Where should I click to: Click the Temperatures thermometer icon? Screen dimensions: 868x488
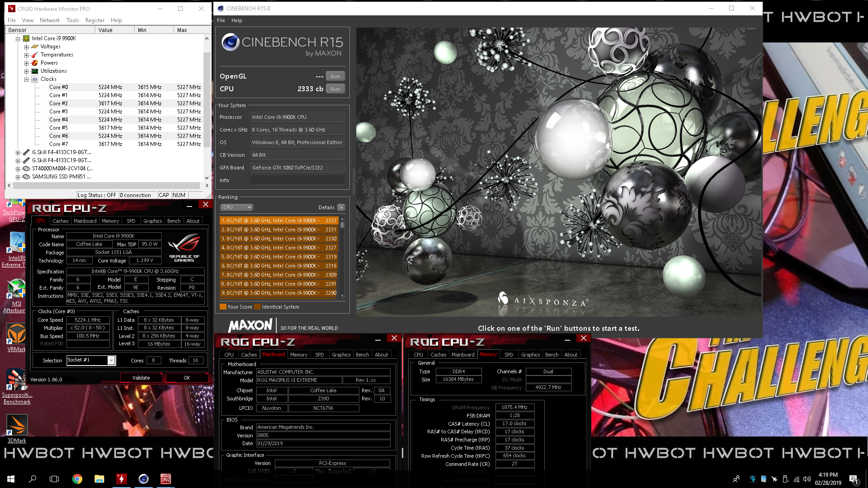tap(35, 55)
